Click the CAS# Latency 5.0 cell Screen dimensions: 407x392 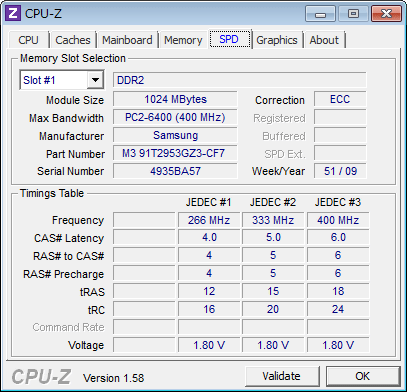pos(273,238)
